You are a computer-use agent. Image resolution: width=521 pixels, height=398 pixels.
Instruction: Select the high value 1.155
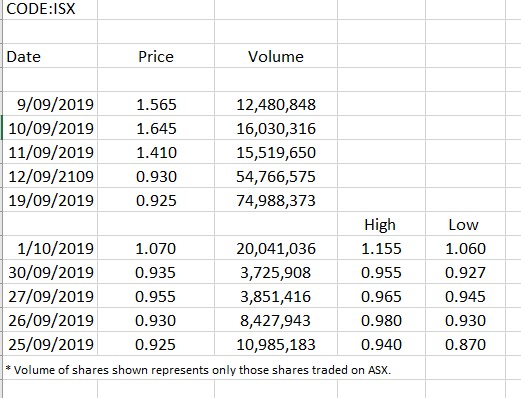(x=381, y=248)
